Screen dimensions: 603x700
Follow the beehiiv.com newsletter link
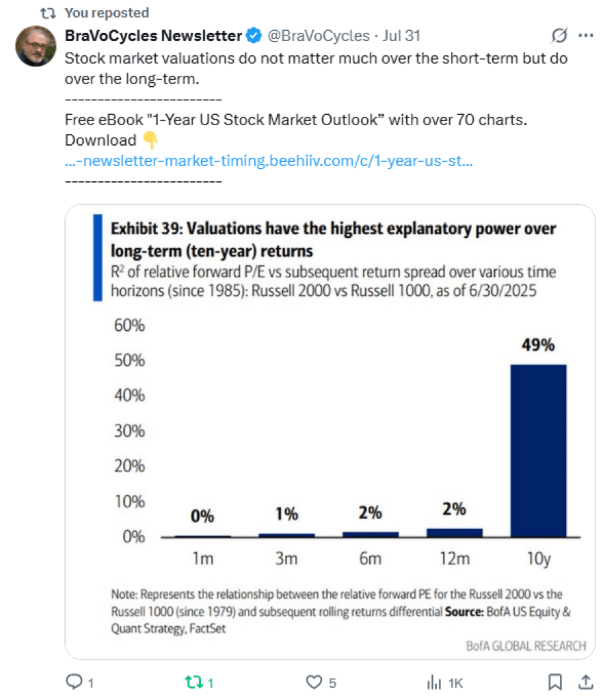(269, 161)
